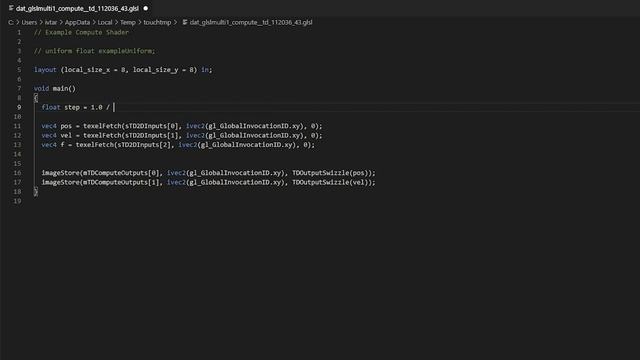The width and height of the screenshot is (640, 360).
Task: Open the touchtmp breadcrumb segment
Action: pyautogui.click(x=157, y=22)
